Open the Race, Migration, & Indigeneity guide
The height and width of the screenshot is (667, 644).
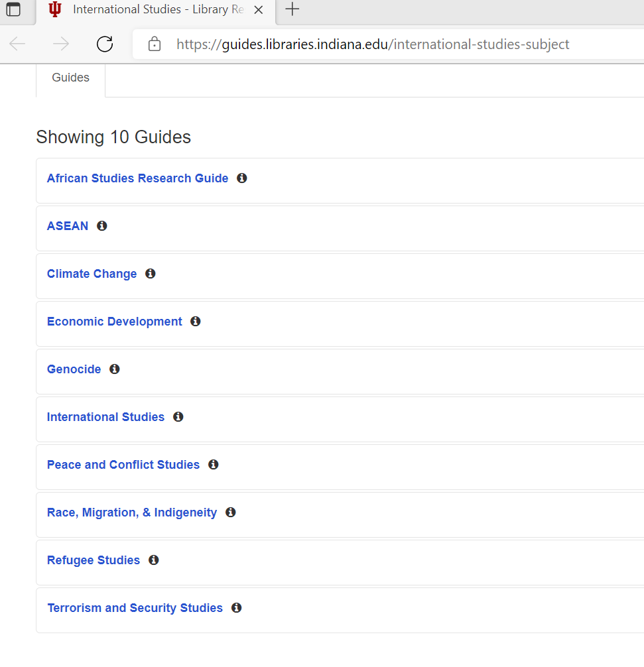tap(131, 512)
